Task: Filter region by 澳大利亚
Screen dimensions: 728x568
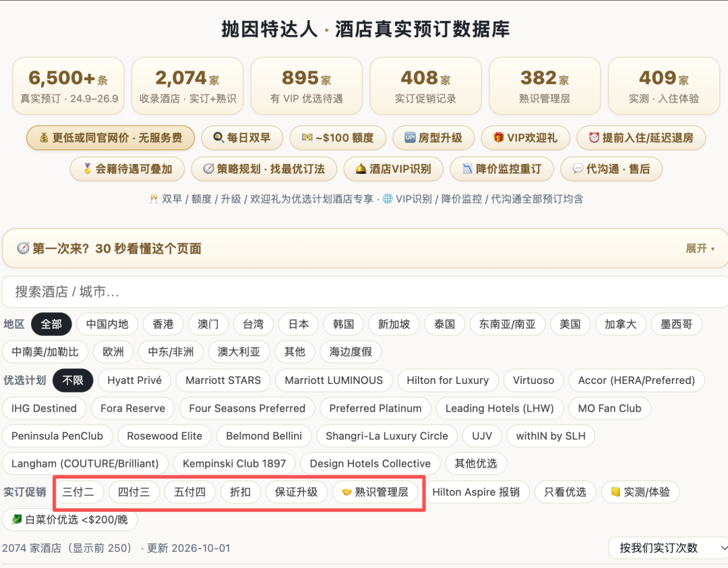Action: 239,352
